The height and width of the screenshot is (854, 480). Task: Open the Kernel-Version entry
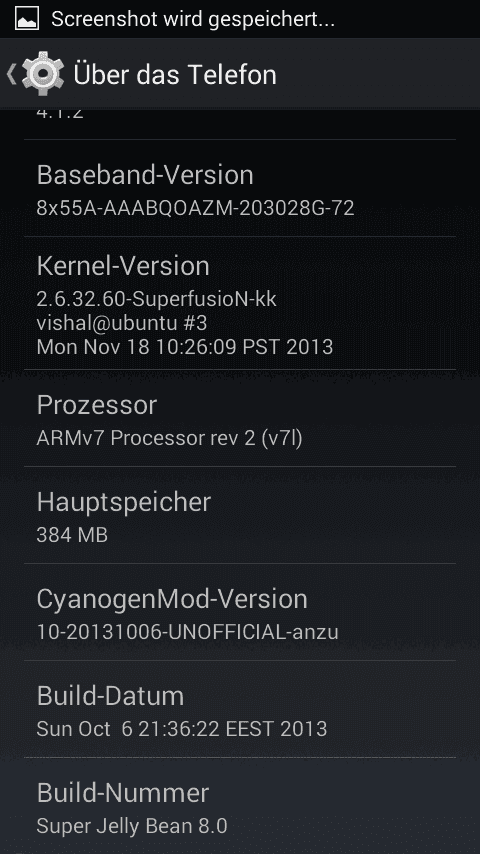point(240,303)
